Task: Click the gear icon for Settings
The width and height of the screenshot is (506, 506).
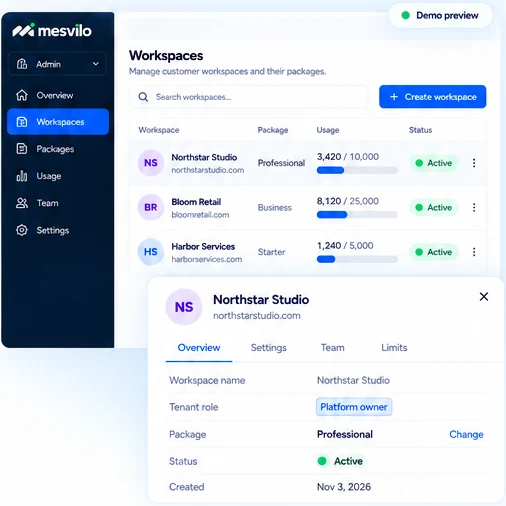Action: [22, 230]
